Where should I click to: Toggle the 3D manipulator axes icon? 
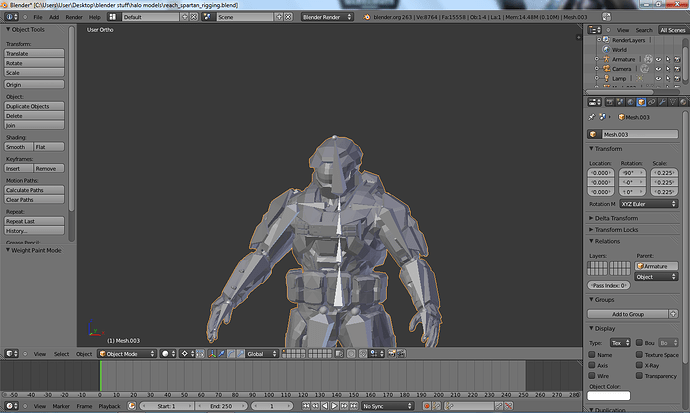[x=212, y=354]
